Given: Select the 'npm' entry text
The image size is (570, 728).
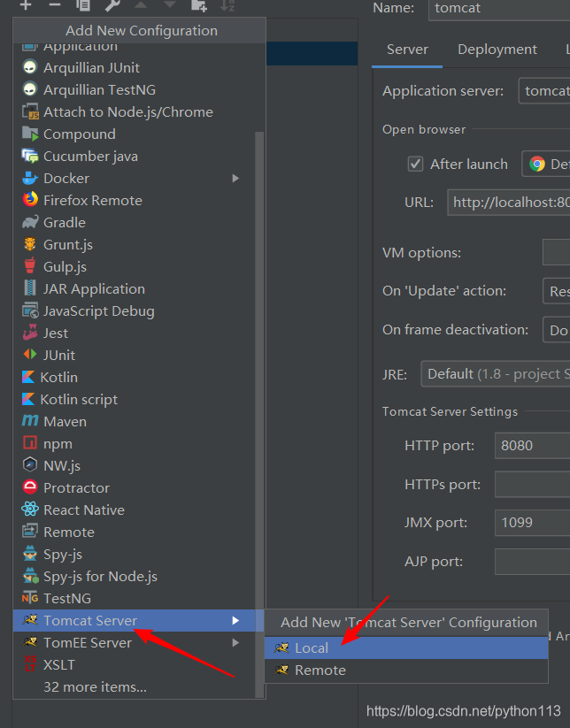Looking at the screenshot, I should tap(58, 444).
